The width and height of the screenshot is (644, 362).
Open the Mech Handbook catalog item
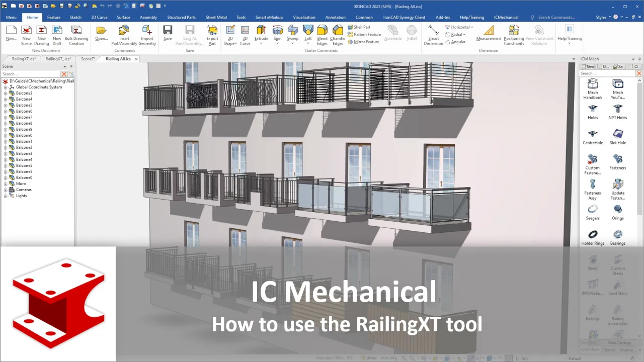point(593,89)
